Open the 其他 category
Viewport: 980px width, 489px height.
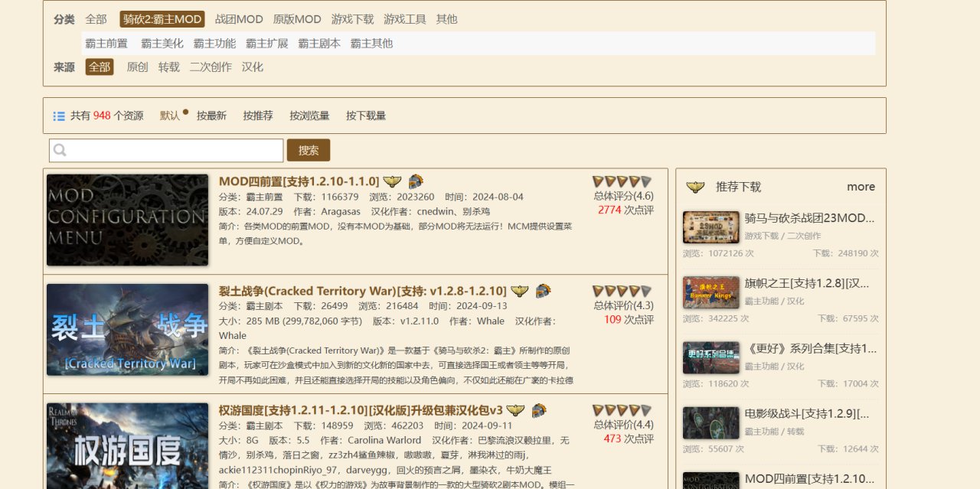[446, 19]
